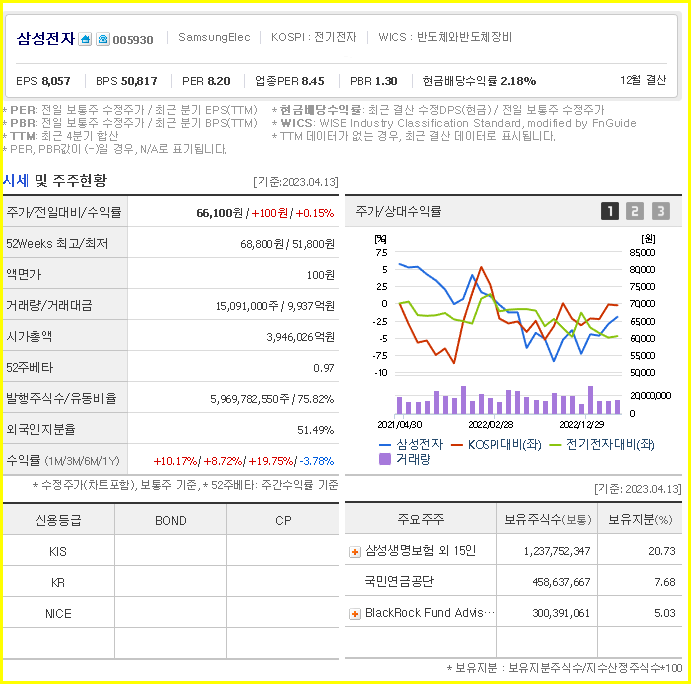Click the 삼성전자 company name title
Screen dimensions: 691x684
(46, 39)
